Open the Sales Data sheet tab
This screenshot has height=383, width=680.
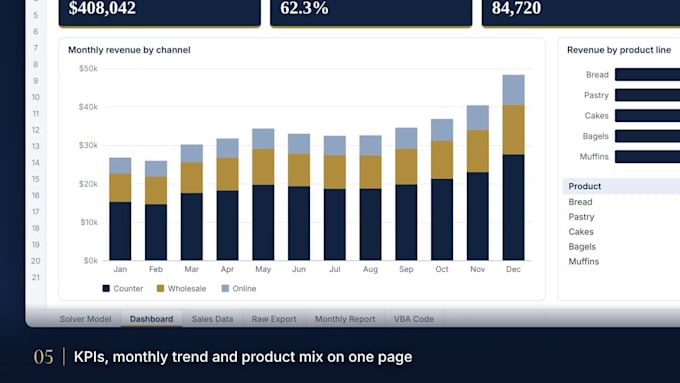[x=212, y=319]
